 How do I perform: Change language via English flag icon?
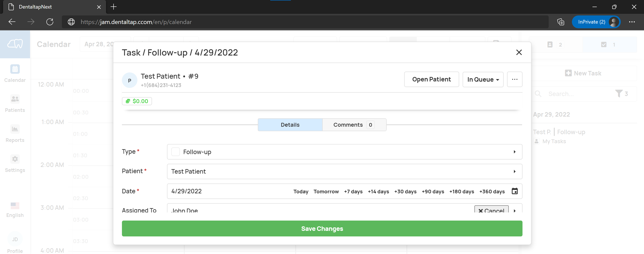tap(15, 206)
